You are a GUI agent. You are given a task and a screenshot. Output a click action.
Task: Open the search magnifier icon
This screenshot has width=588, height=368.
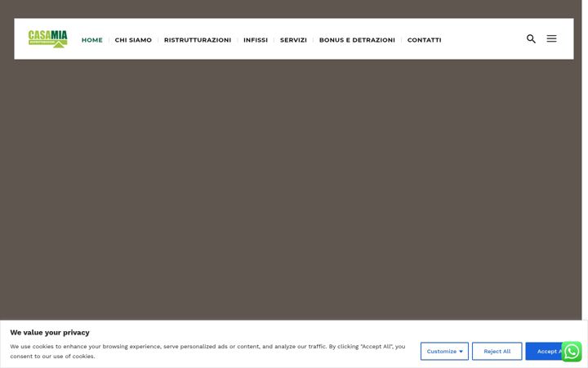coord(531,38)
